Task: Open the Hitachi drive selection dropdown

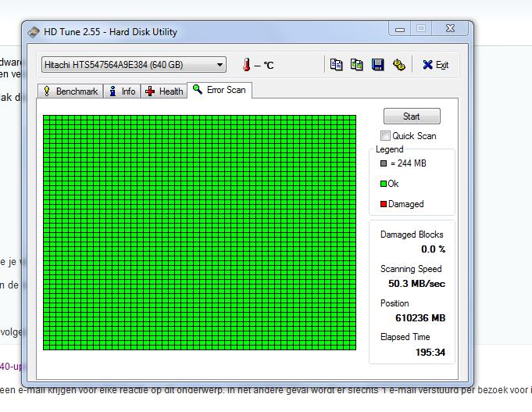Action: coord(134,65)
